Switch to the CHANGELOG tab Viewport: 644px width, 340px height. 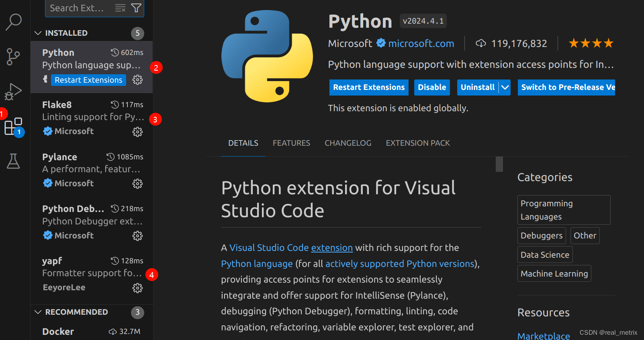click(x=348, y=143)
